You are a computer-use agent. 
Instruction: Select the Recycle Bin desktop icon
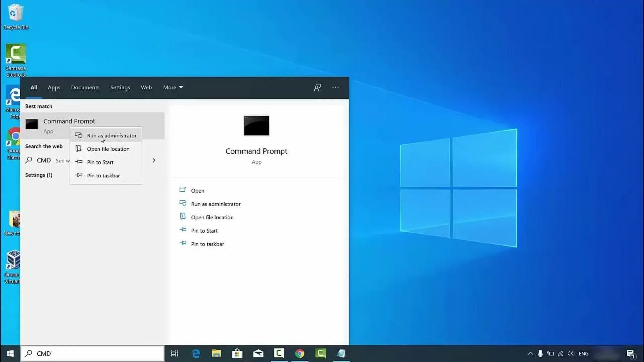click(16, 17)
